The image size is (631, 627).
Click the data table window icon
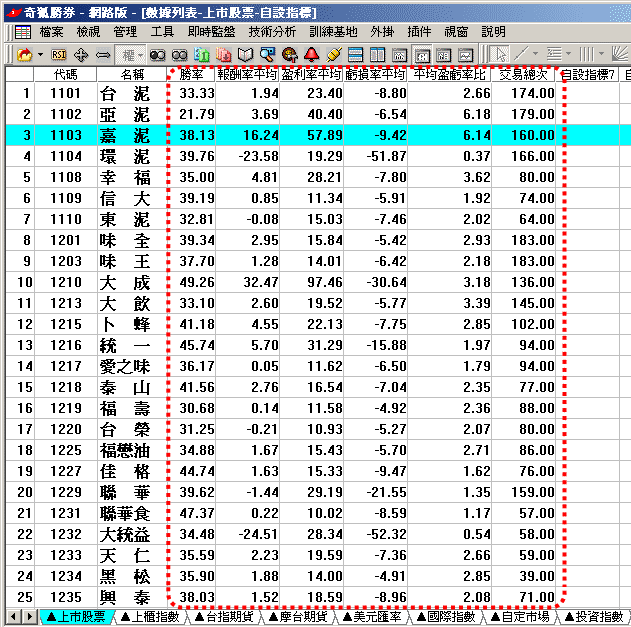(x=443, y=55)
